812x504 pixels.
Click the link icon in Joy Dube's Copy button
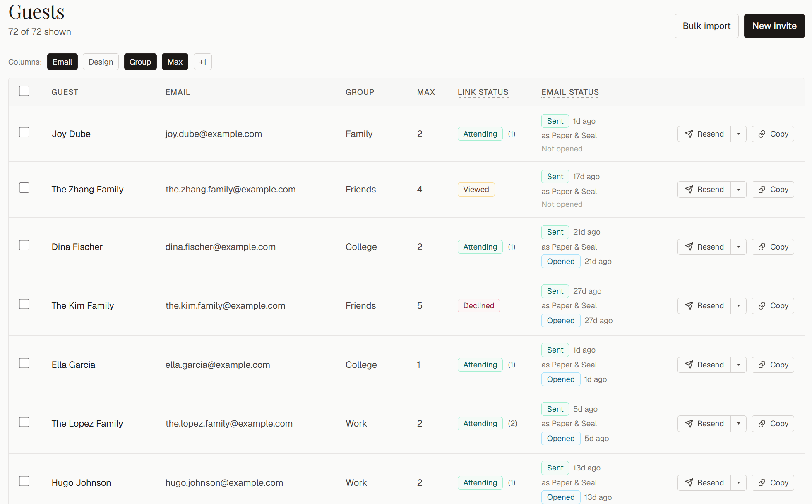pos(762,134)
